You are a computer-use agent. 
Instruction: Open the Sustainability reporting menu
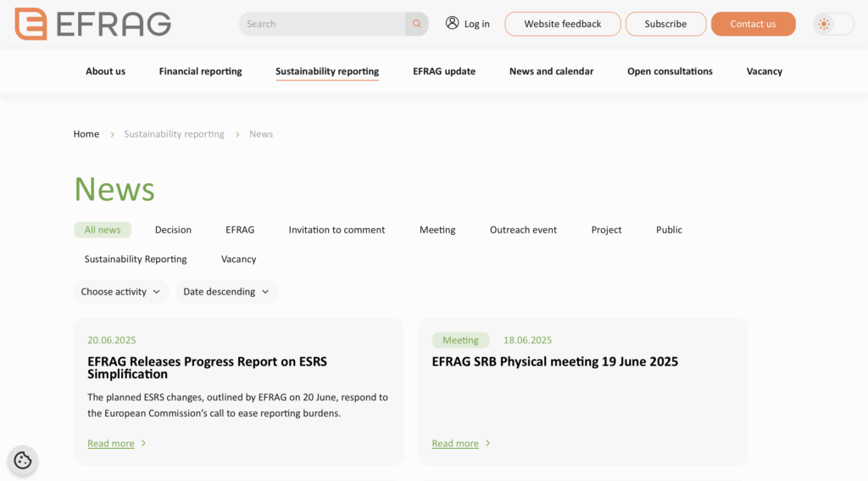click(327, 71)
